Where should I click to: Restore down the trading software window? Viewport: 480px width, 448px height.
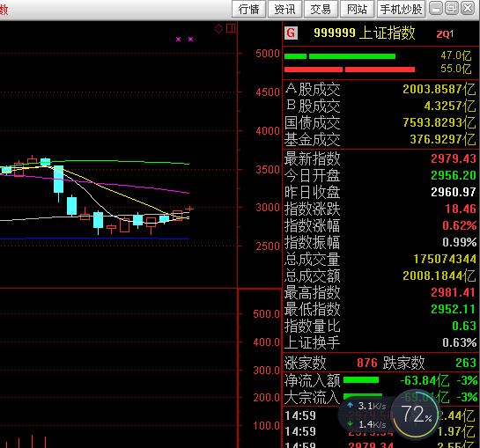[452, 8]
